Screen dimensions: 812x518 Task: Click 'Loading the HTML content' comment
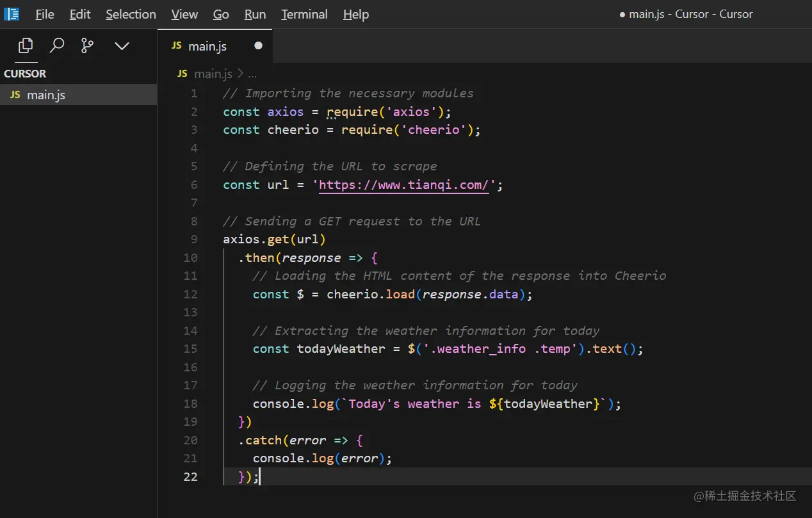[459, 276]
